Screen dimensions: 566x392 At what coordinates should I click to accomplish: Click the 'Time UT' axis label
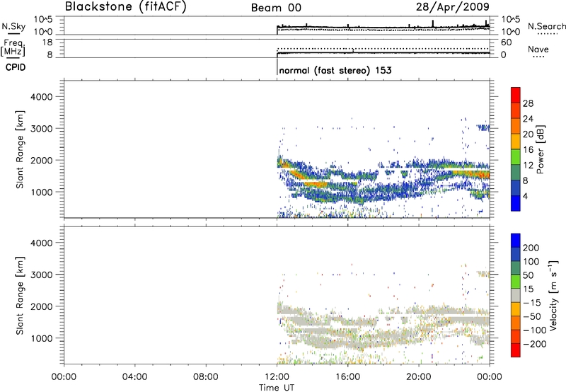click(x=277, y=388)
